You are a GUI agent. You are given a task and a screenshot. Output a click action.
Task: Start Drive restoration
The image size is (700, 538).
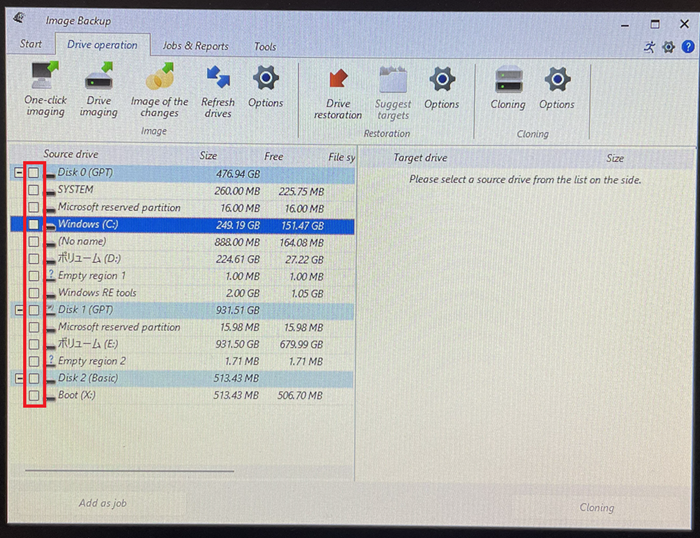point(338,80)
